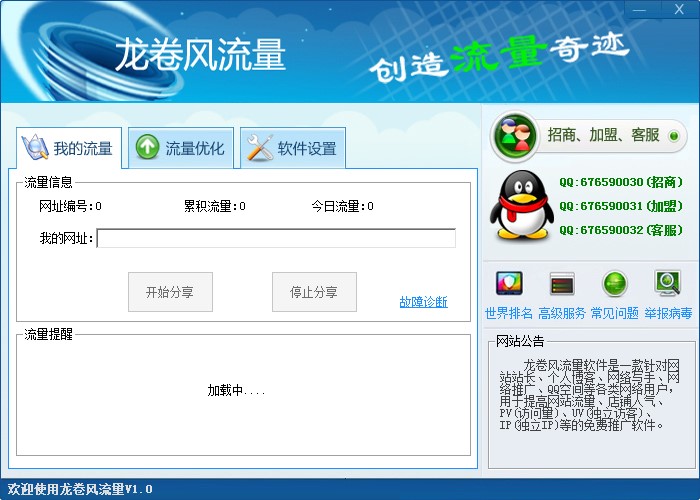Click the 举报病毒 report virus icon
Viewport: 700px width, 500px height.
click(667, 284)
